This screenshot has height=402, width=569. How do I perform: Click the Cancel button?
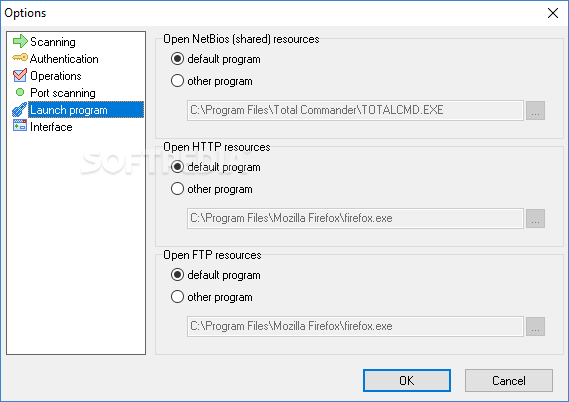point(509,381)
